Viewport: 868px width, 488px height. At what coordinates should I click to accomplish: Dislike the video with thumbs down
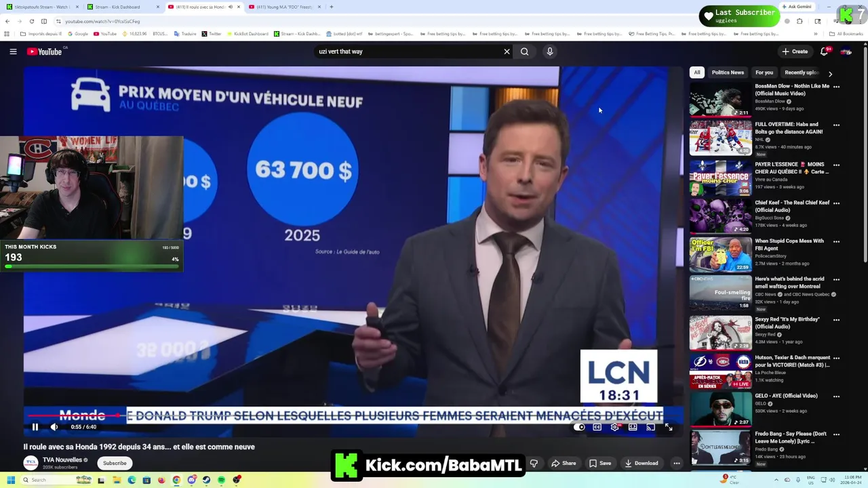pos(534,463)
